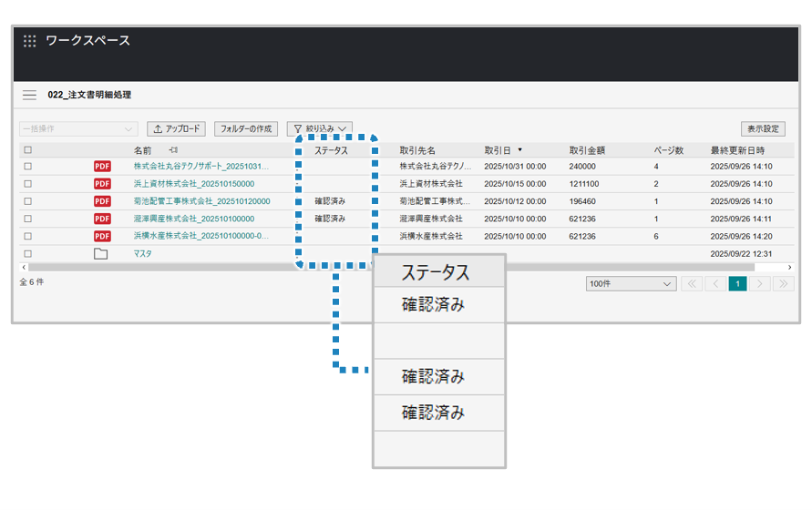Click amount 196460 in 菊池配管工事 row
This screenshot has width=812, height=510.
(x=582, y=201)
